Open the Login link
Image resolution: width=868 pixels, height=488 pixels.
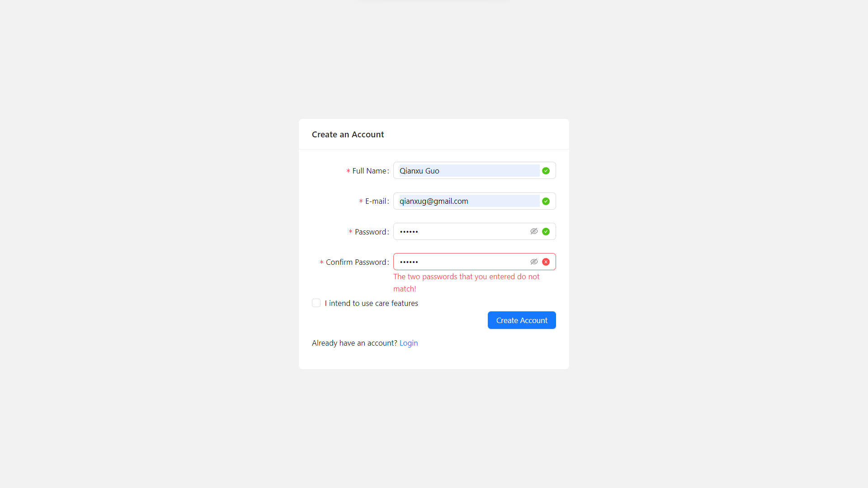click(x=408, y=343)
